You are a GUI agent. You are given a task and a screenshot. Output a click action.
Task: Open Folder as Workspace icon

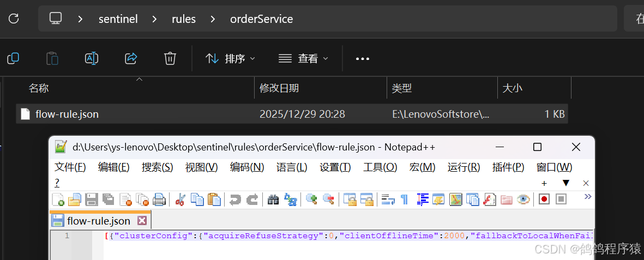(x=507, y=199)
